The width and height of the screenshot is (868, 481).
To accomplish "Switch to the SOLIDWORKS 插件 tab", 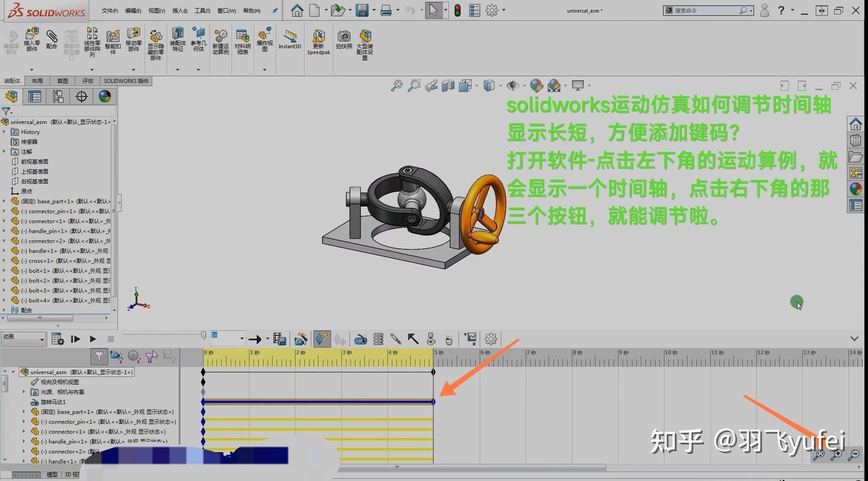I will [126, 81].
